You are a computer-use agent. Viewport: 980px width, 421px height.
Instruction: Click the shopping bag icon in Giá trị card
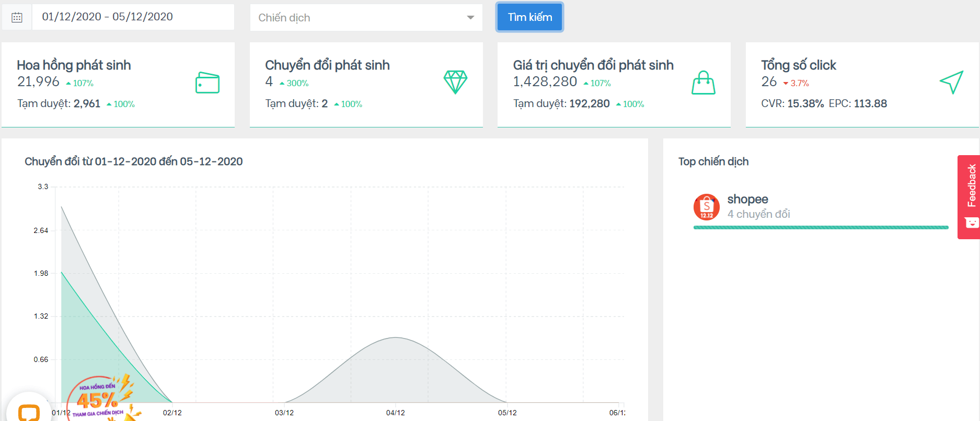point(704,83)
